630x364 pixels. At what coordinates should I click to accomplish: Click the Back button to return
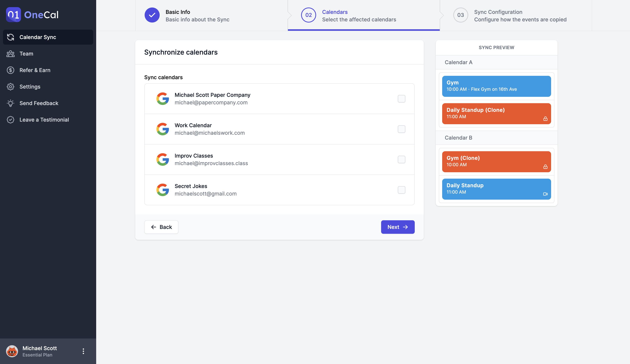(x=161, y=227)
